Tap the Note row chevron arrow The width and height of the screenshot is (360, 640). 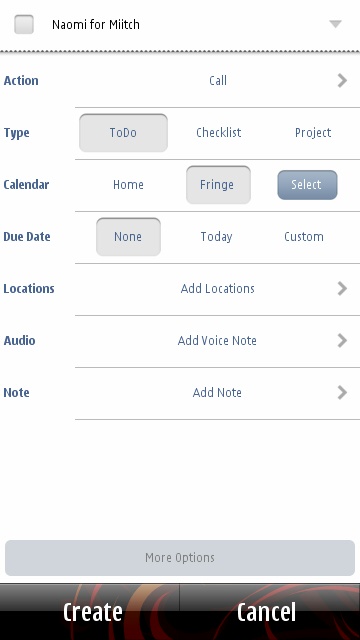pyautogui.click(x=342, y=392)
